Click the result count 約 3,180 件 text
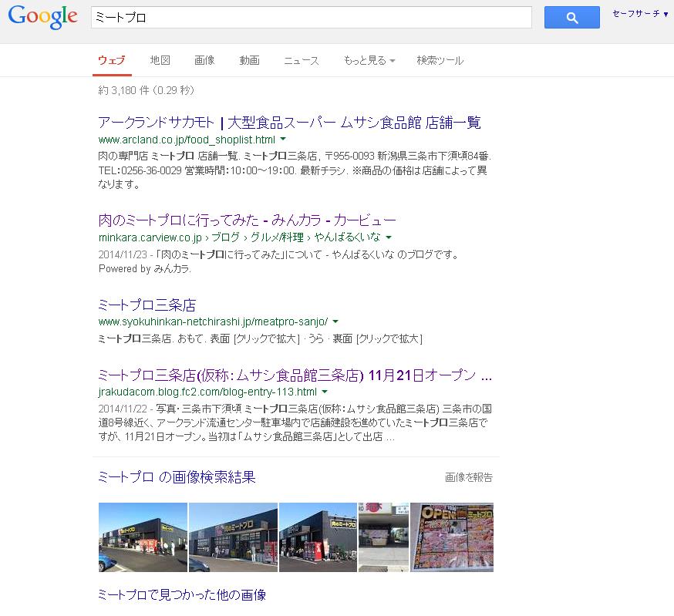Image resolution: width=674 pixels, height=616 pixels. click(124, 90)
